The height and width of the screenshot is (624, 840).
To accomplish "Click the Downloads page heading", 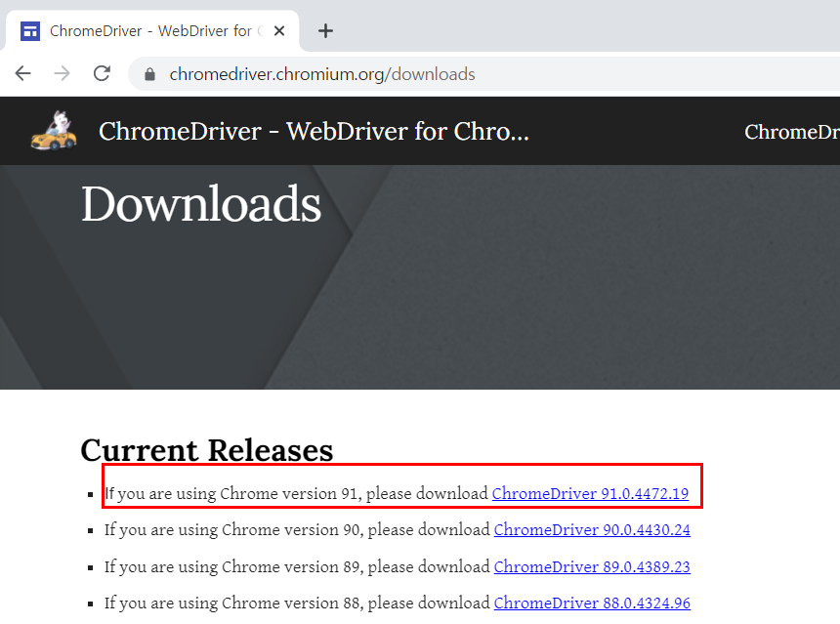I will click(x=201, y=203).
